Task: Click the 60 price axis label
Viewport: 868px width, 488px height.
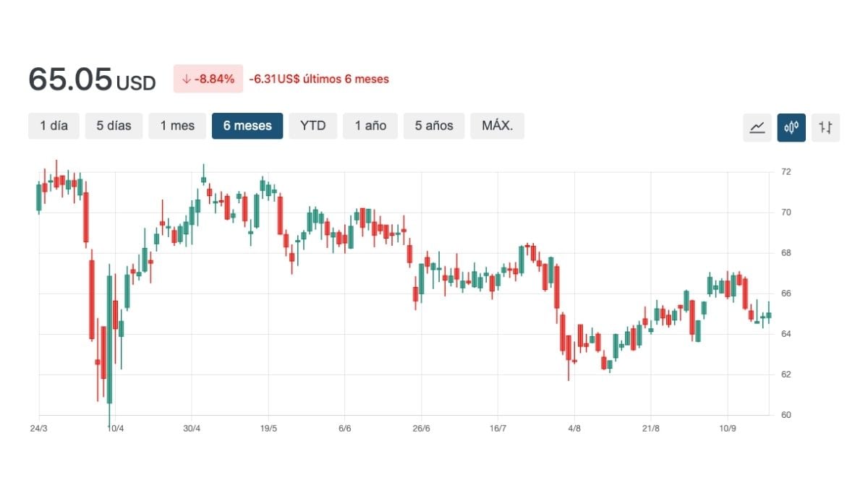Action: point(786,415)
